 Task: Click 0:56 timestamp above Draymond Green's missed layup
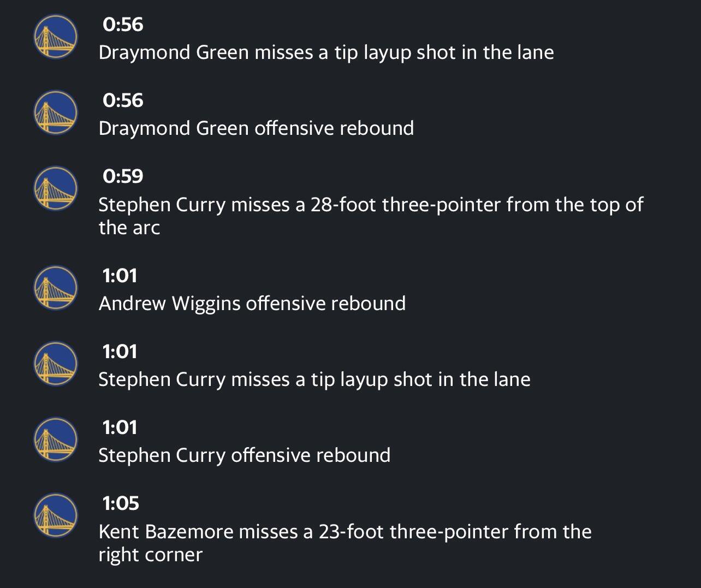tap(122, 25)
